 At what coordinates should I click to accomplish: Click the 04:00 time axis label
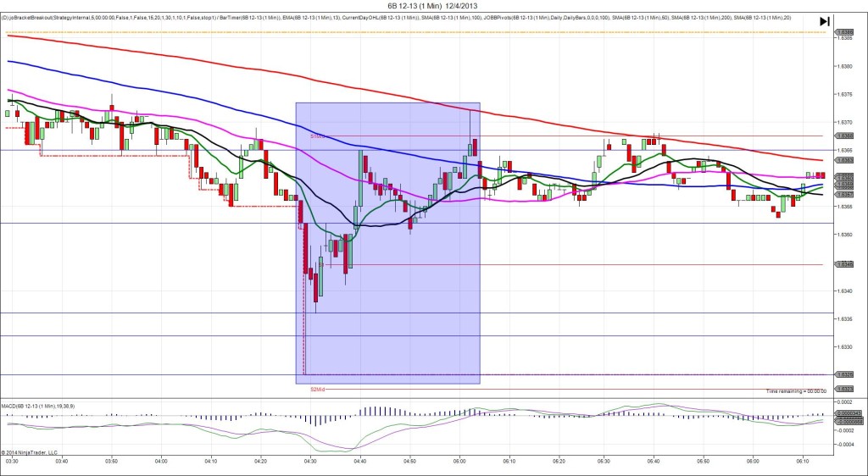161,460
